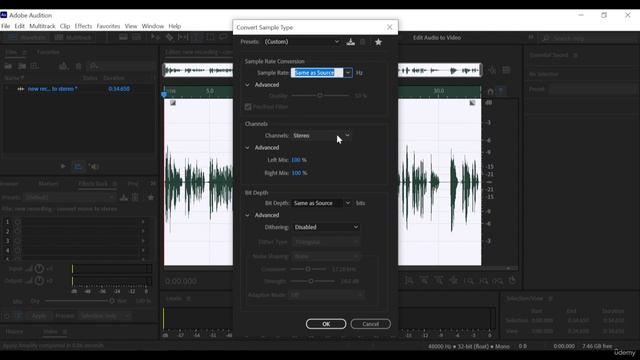Open the View menu
This screenshot has width=640, height=360.
coord(131,26)
